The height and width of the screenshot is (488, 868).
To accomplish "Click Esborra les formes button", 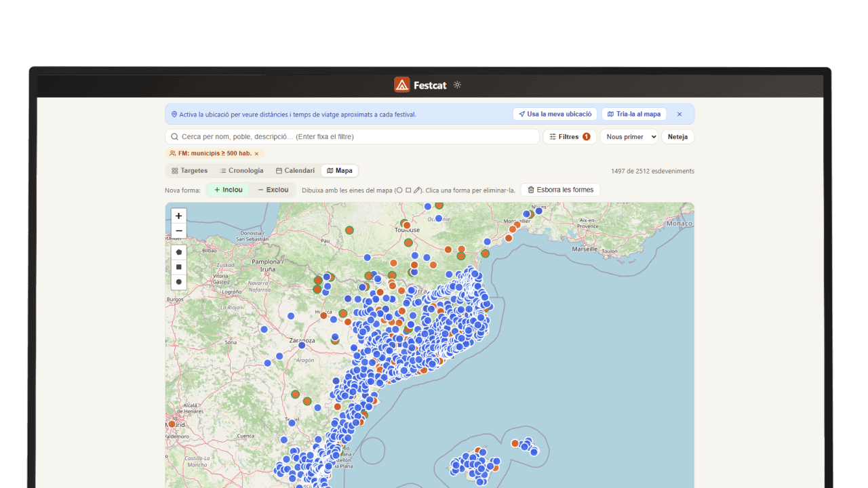I will point(560,190).
